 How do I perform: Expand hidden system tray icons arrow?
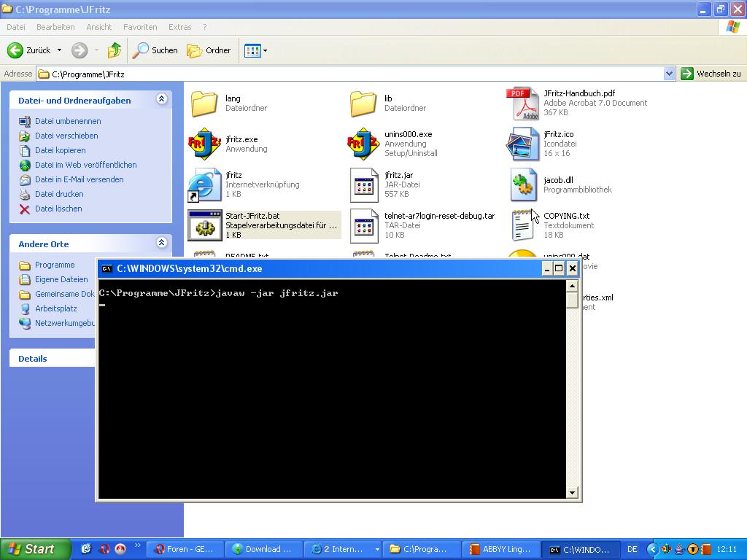(651, 549)
